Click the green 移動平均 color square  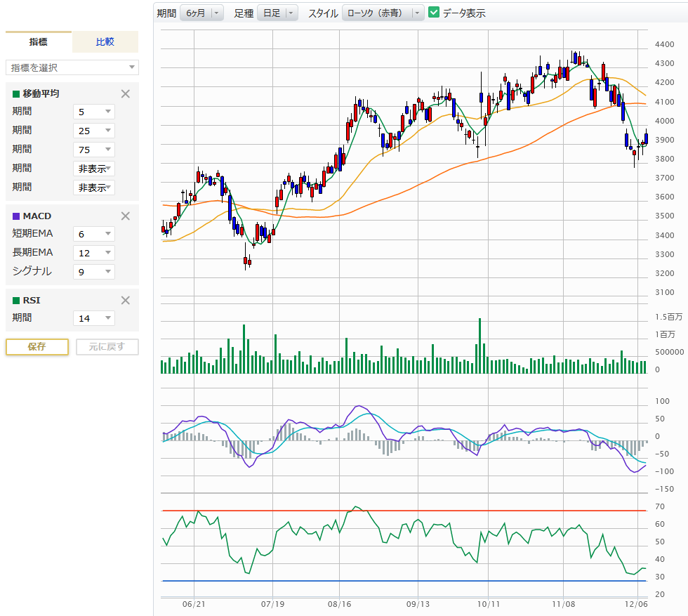[16, 94]
